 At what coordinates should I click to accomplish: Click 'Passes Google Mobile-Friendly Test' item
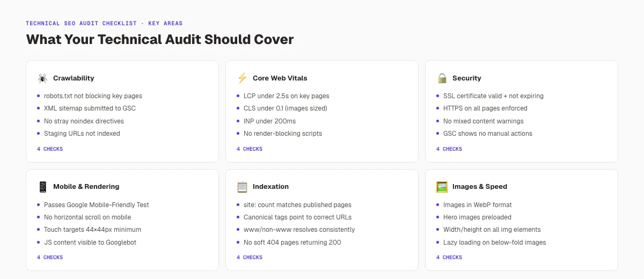[x=97, y=205]
